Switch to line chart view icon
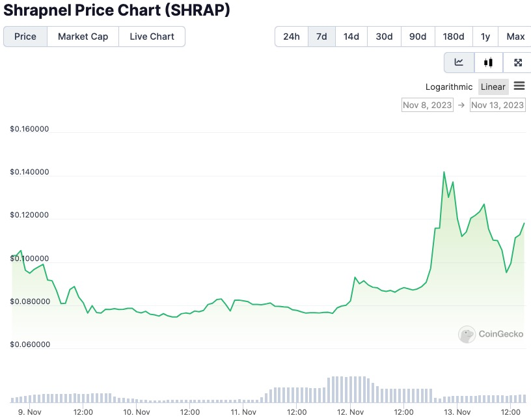531x420 pixels. (x=459, y=63)
